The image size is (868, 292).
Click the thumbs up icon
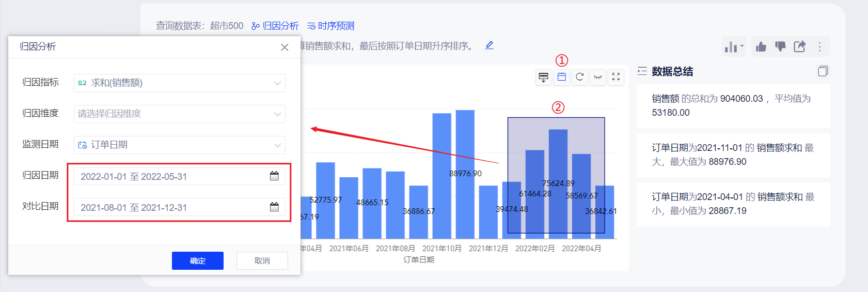[x=761, y=47]
